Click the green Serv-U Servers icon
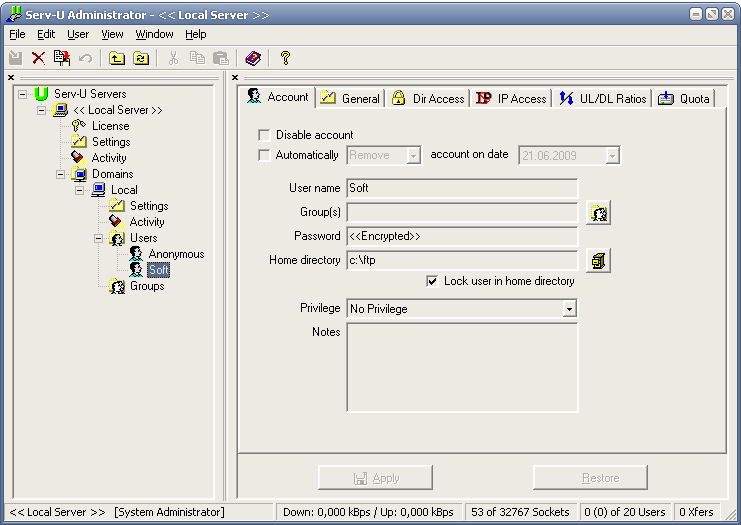Viewport: 741px width, 525px height. click(42, 94)
